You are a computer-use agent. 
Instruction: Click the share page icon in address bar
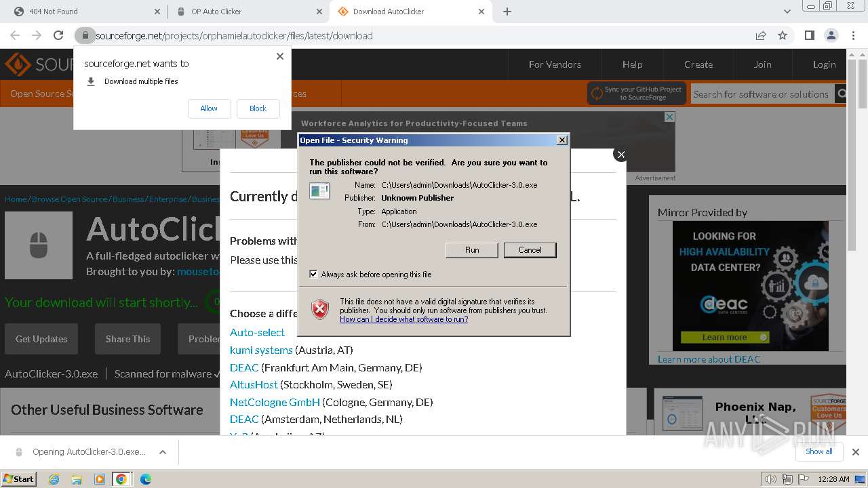[761, 35]
